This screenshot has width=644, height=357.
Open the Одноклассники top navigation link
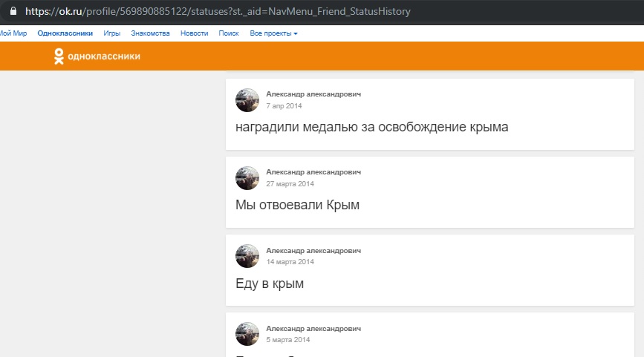(65, 33)
